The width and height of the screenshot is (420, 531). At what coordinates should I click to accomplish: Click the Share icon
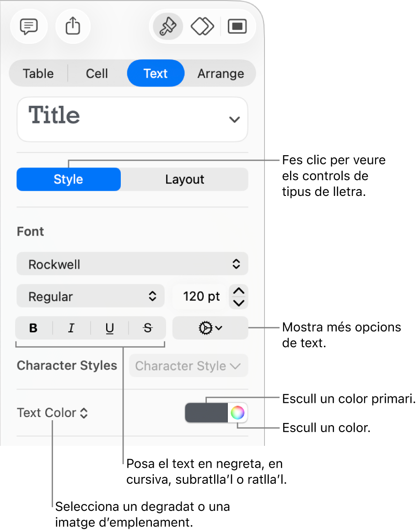point(72,26)
